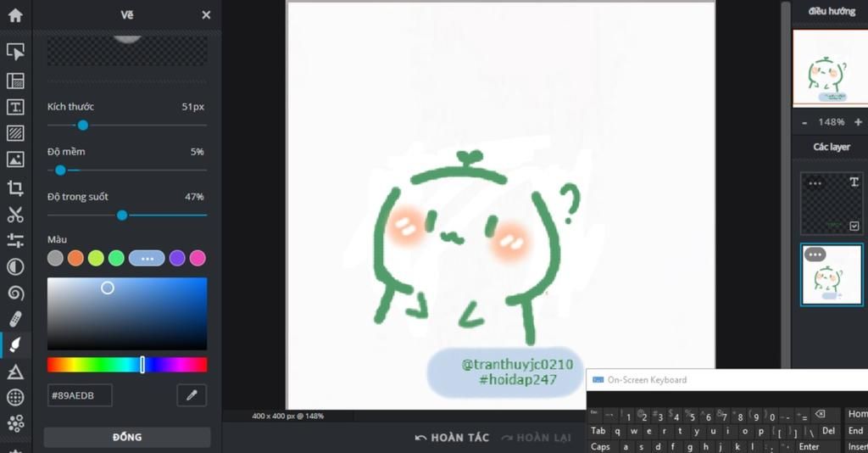This screenshot has width=868, height=453.
Task: Open the image layer options menu
Action: tap(815, 254)
